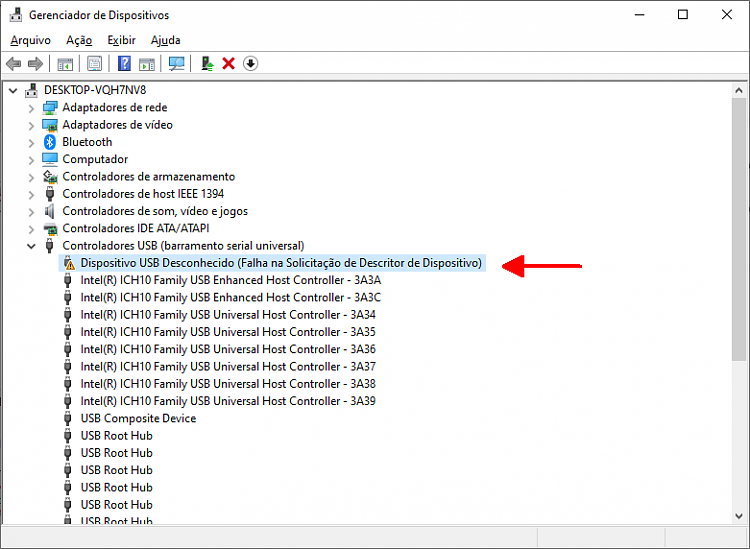The height and width of the screenshot is (549, 750).
Task: Select the Adaptadores de rede label
Action: [x=115, y=108]
